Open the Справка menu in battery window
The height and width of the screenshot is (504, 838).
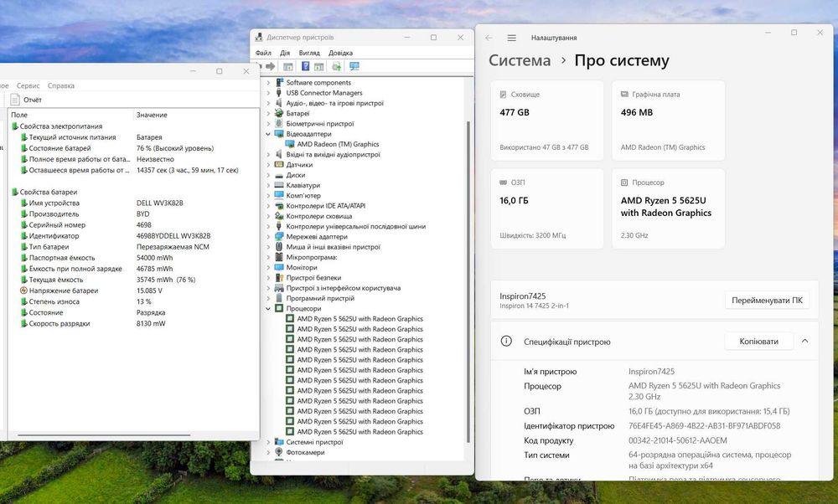[61, 85]
